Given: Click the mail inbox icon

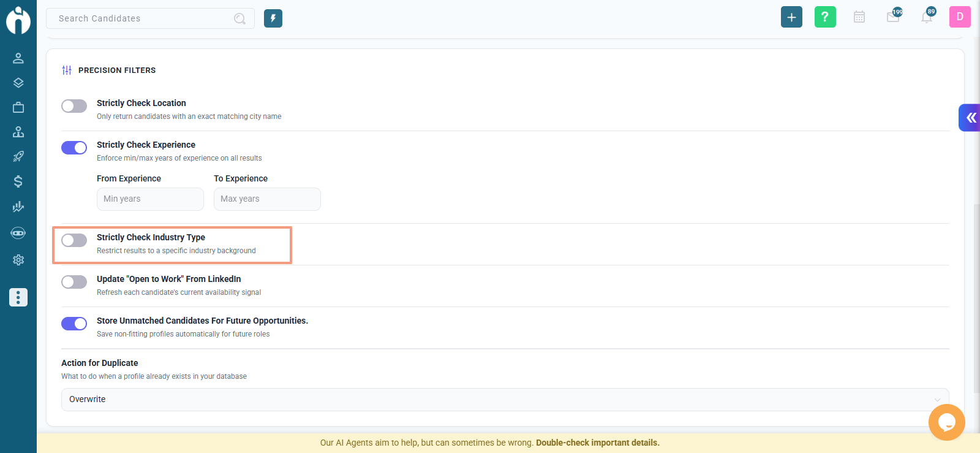Looking at the screenshot, I should (x=894, y=17).
